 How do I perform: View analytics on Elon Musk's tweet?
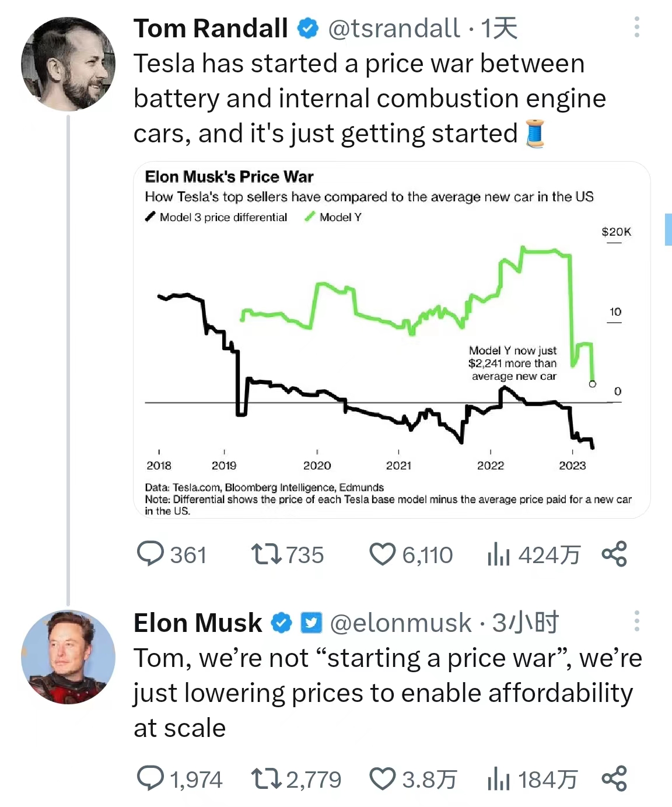(x=499, y=778)
